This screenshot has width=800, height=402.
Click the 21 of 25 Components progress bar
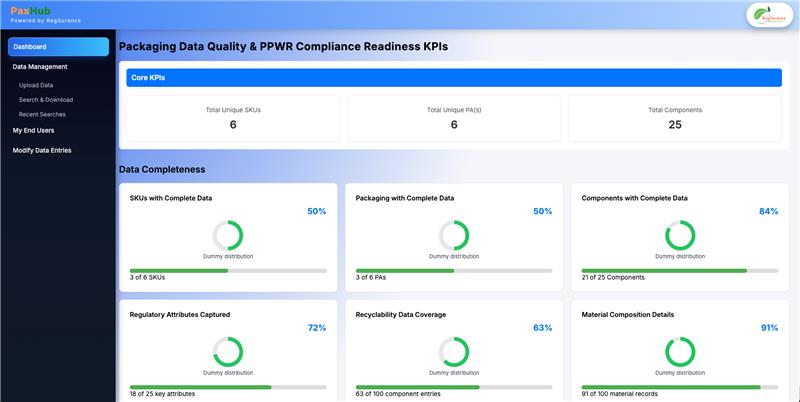coord(680,270)
